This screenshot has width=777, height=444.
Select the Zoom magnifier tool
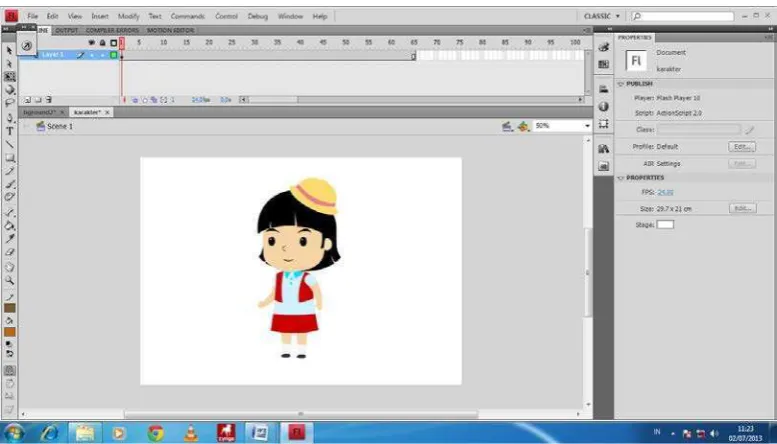click(9, 280)
